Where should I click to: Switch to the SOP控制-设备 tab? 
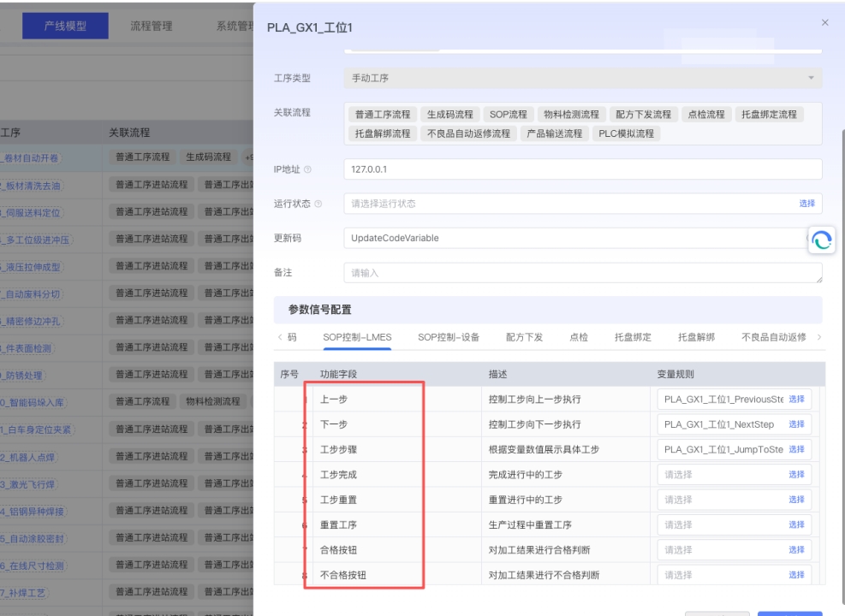pyautogui.click(x=449, y=337)
